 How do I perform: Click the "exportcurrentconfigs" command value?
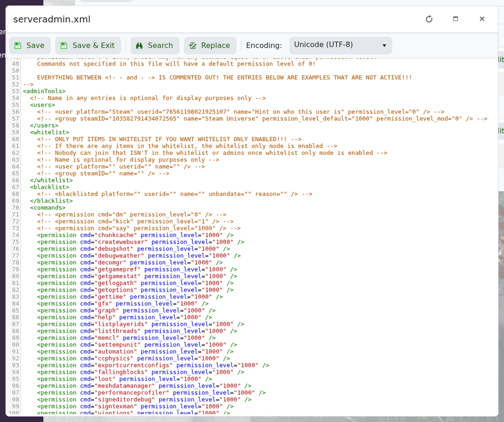pos(134,365)
